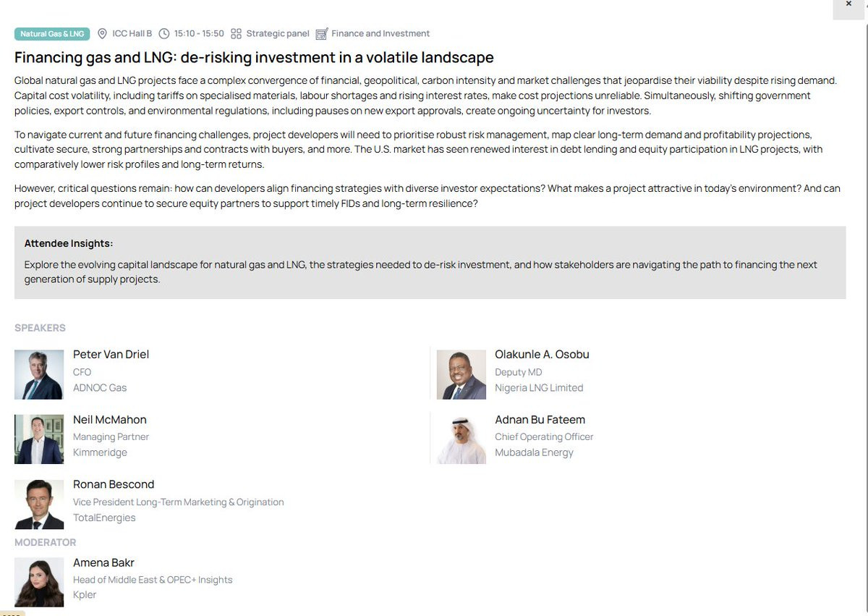
Task: Click the Amena Bakr moderator name
Action: point(103,563)
